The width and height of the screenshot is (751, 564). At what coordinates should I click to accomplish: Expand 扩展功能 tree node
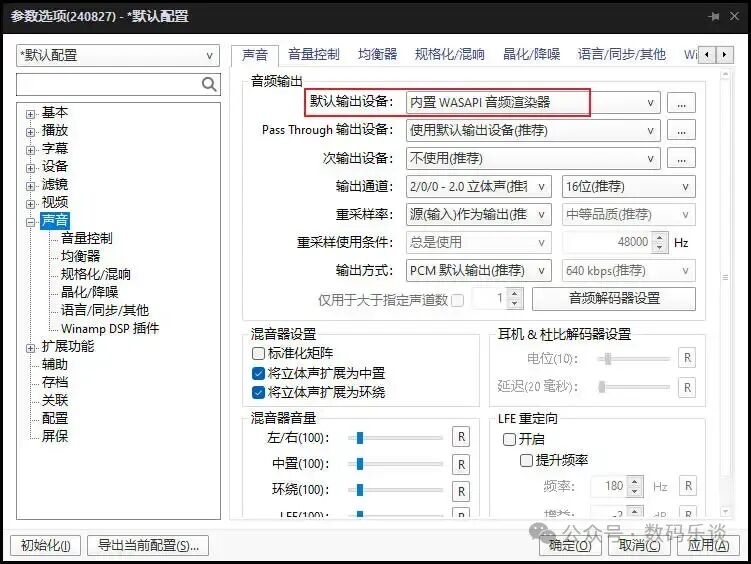tap(31, 348)
